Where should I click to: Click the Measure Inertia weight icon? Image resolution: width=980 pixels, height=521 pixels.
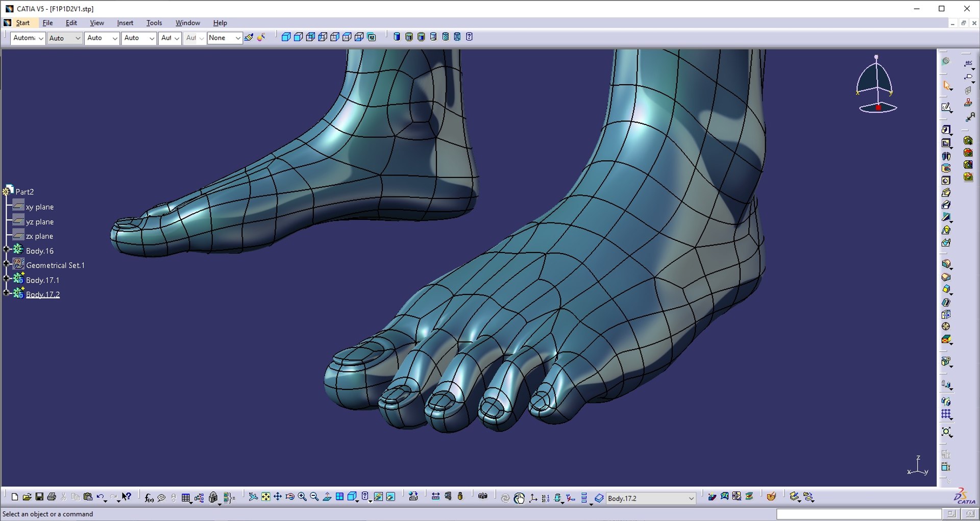pyautogui.click(x=460, y=497)
